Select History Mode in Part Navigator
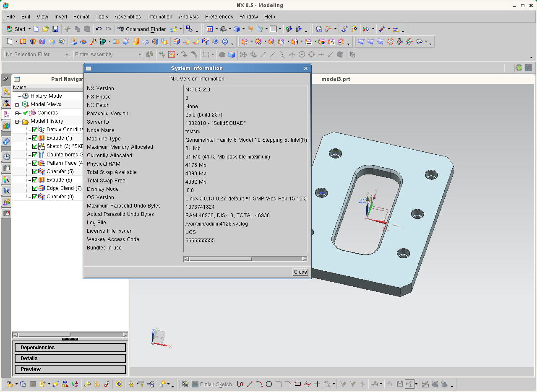Screen dimensions: 537x392 46,96
